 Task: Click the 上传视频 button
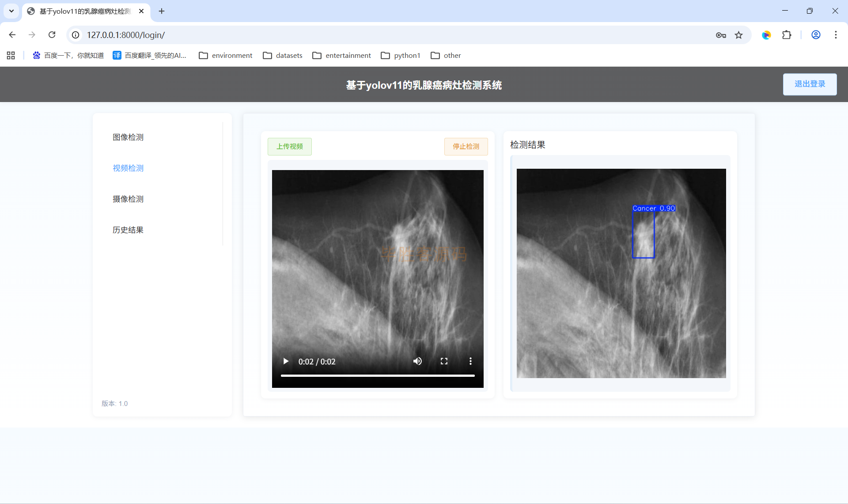[290, 146]
